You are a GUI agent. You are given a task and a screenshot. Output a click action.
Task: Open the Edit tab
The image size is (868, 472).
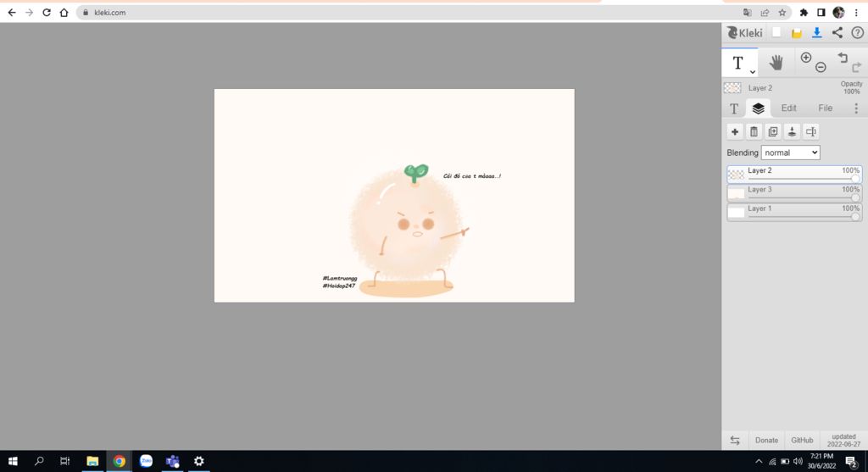789,108
